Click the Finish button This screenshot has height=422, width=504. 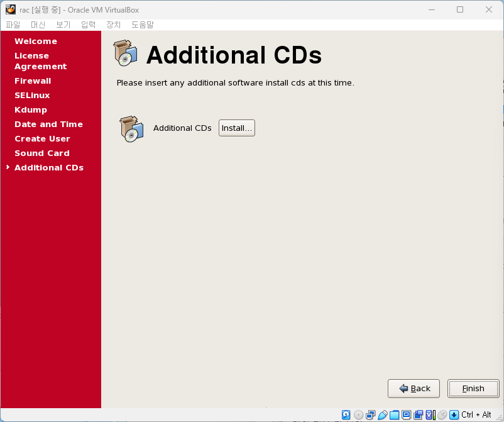[473, 389]
